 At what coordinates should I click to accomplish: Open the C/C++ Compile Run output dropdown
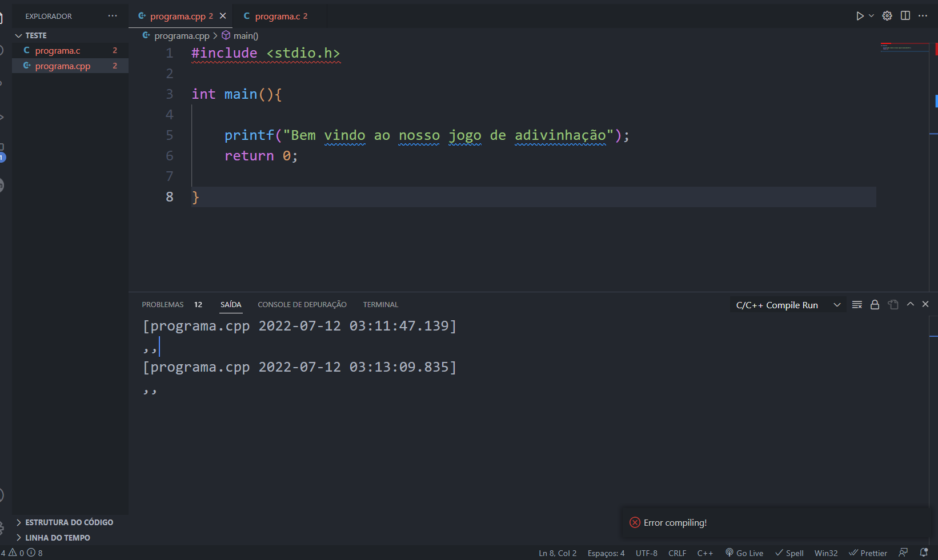click(787, 305)
